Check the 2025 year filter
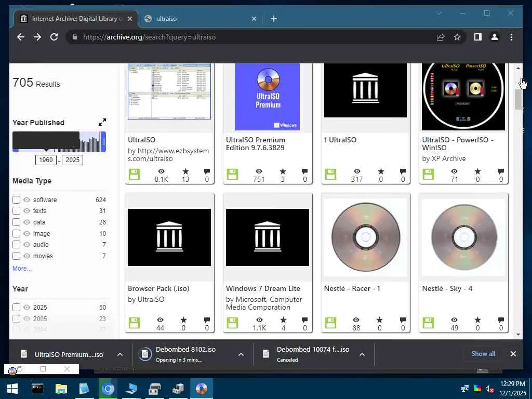The image size is (532, 399). tap(16, 308)
